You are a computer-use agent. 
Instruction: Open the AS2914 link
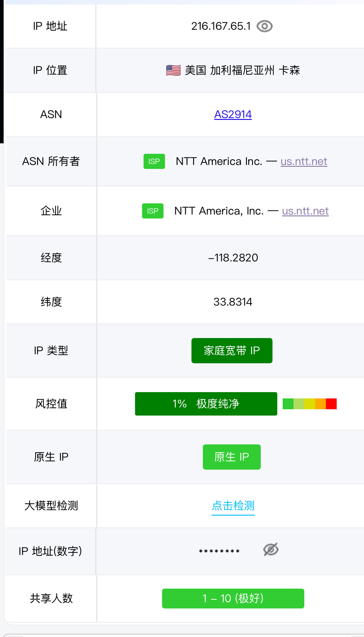pos(233,114)
